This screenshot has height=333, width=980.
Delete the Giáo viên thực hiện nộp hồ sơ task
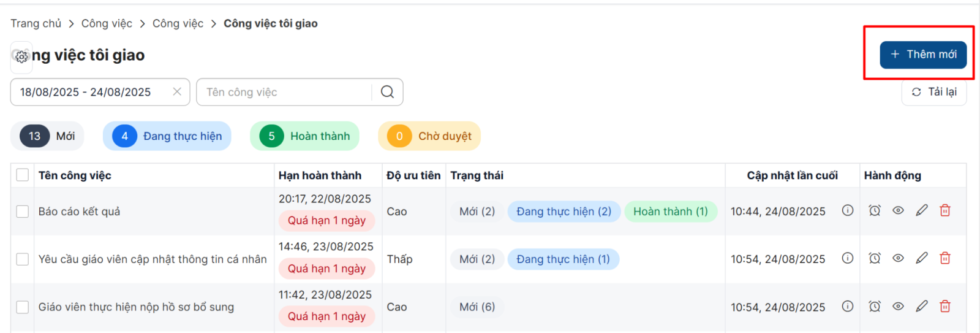[945, 306]
